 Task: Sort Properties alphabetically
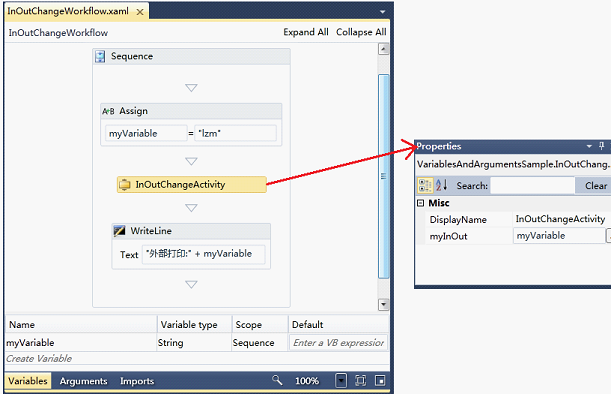pyautogui.click(x=441, y=185)
